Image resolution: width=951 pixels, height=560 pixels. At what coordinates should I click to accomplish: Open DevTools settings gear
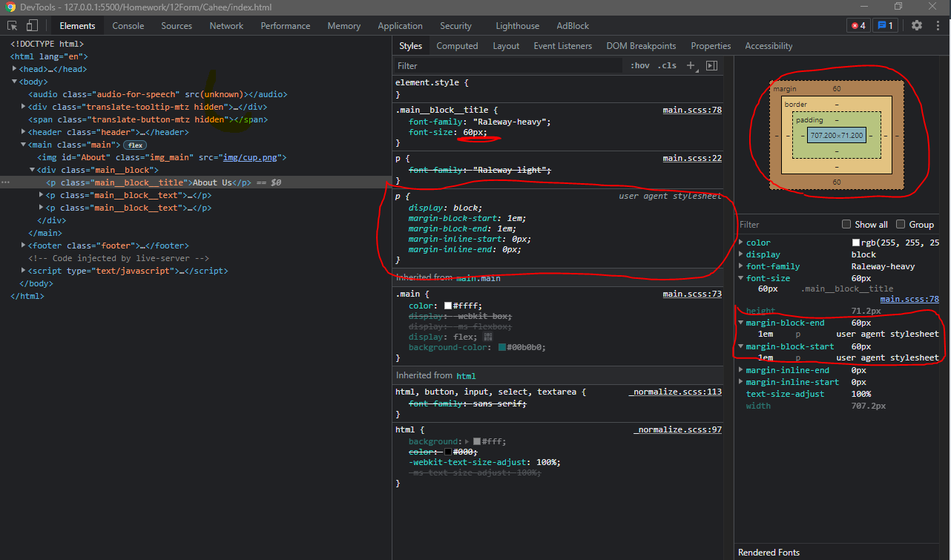[x=917, y=25]
